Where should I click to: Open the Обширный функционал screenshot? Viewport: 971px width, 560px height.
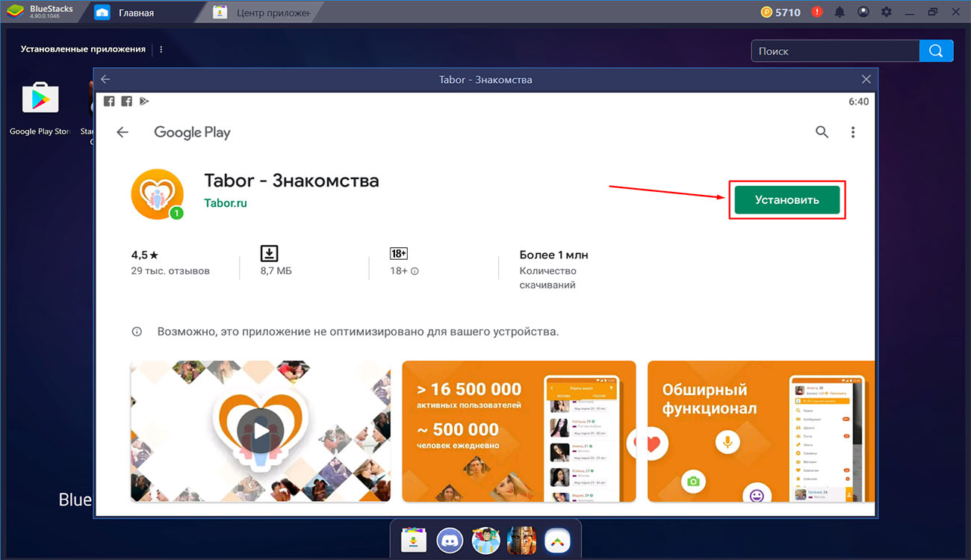tap(760, 431)
